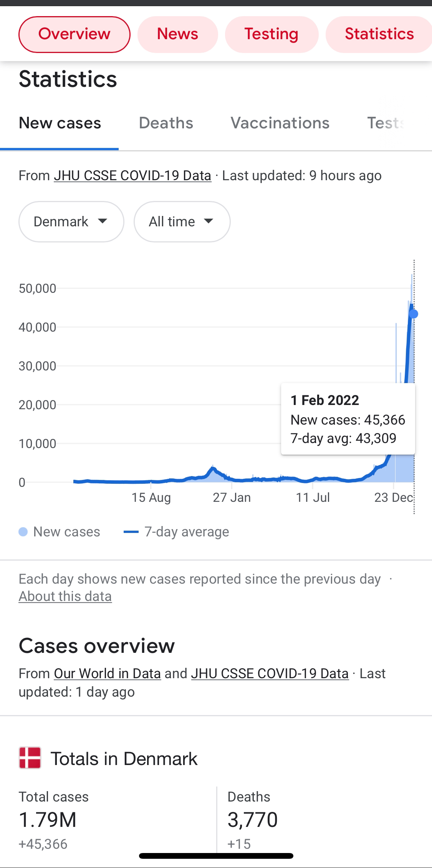Click the 1 Feb 2022 tooltip card
The width and height of the screenshot is (432, 868).
point(348,419)
